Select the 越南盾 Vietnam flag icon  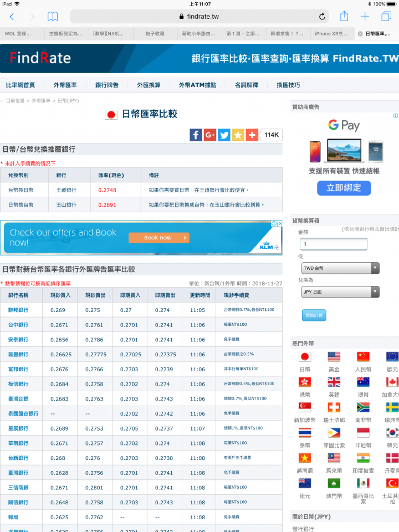(x=305, y=458)
